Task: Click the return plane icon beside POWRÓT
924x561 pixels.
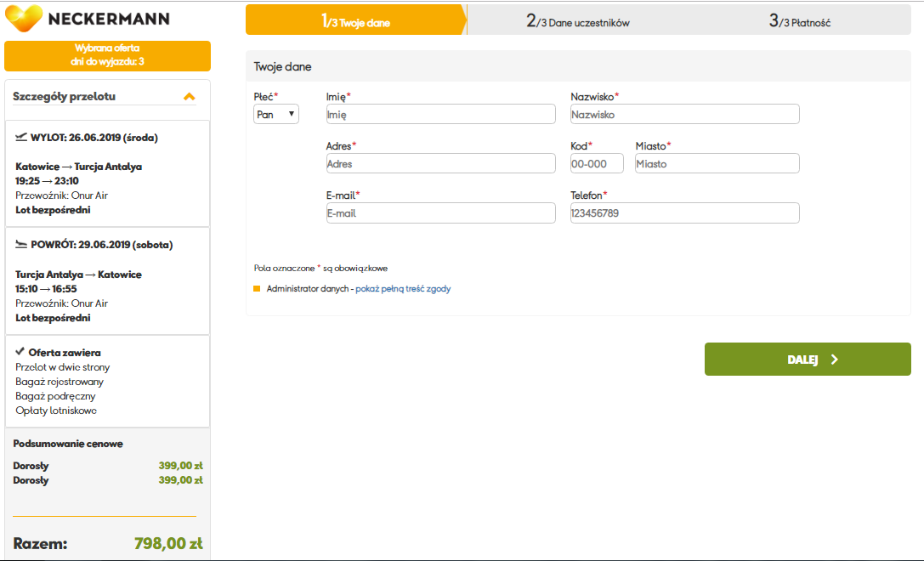Action: pyautogui.click(x=21, y=245)
